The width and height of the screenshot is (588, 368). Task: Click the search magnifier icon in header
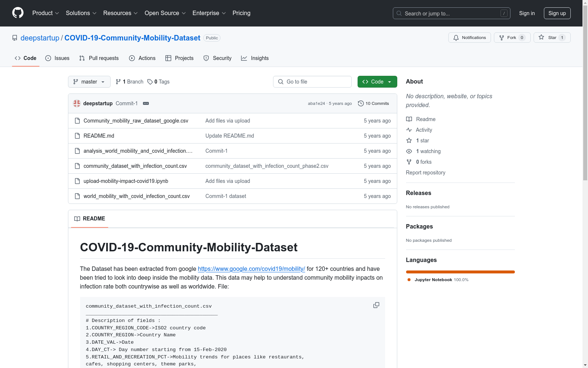399,13
